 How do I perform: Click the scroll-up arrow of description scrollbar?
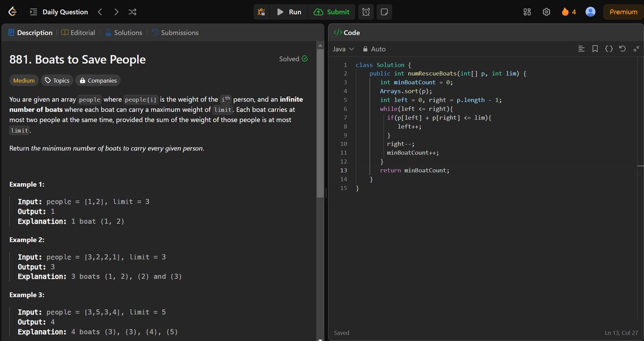pos(321,45)
